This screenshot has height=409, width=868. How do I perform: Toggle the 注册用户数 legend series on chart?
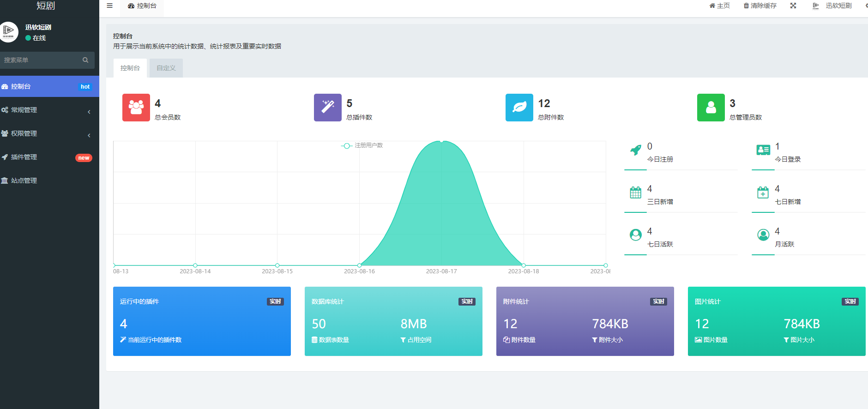tap(362, 145)
